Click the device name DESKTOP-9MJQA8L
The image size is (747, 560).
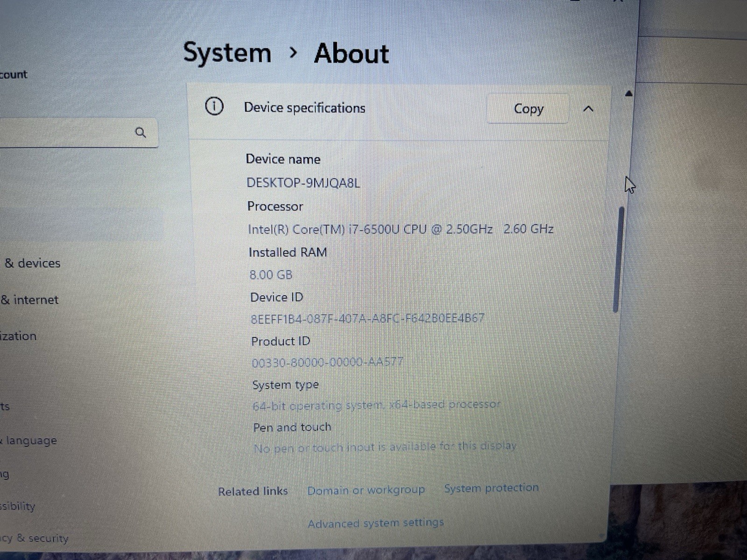coord(303,182)
